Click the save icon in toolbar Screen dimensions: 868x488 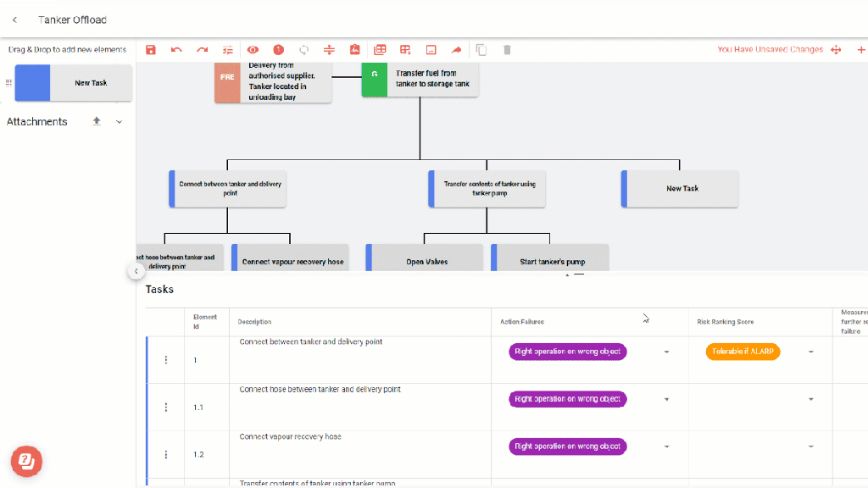point(151,50)
